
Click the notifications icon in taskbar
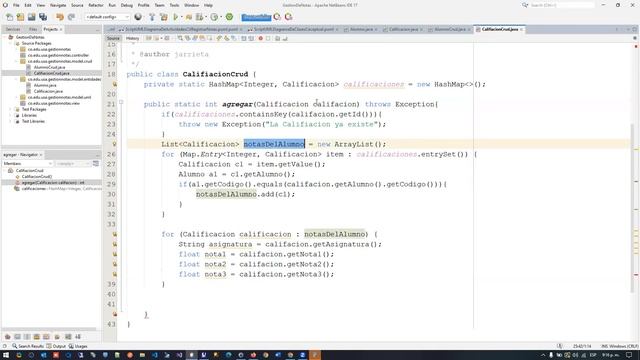[x=629, y=355]
